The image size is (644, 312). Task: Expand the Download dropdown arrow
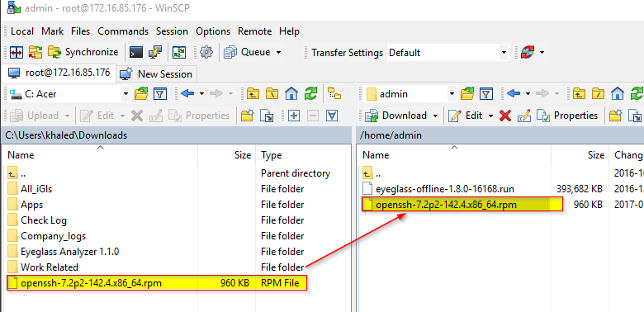[435, 116]
